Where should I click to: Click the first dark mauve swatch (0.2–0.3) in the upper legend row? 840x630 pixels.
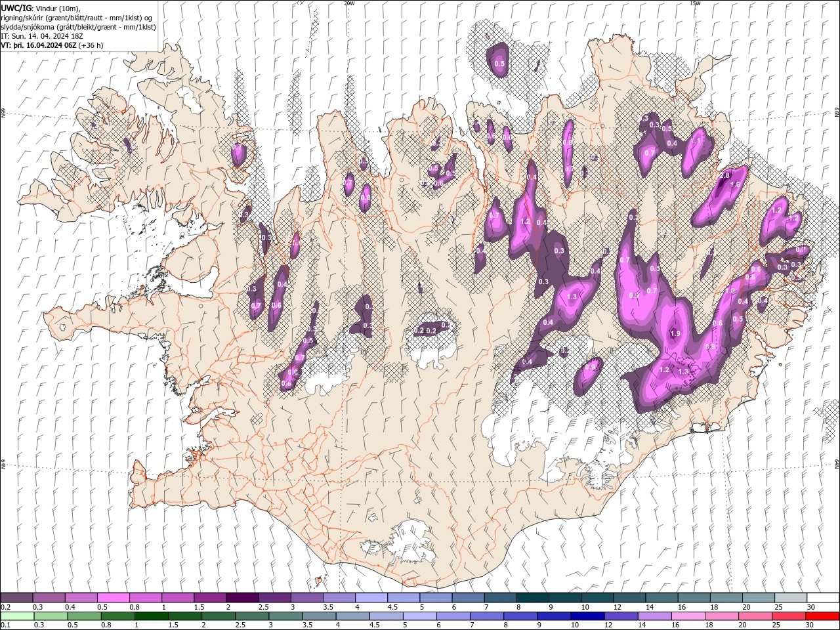16,598
